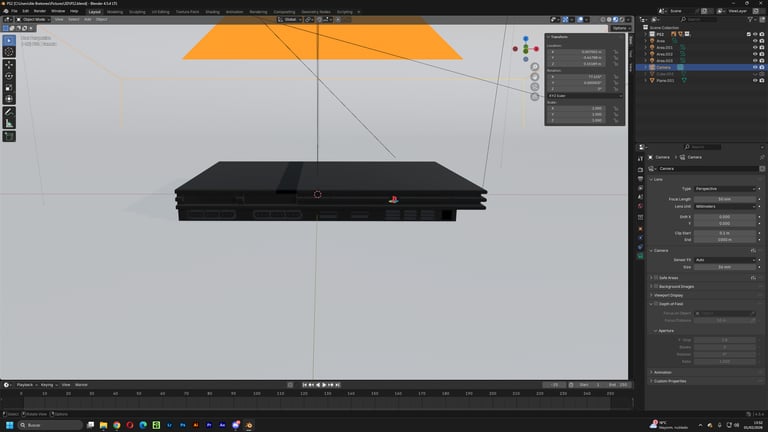This screenshot has height=432, width=768.
Task: Enable the Depth of Field checkbox
Action: pyautogui.click(x=656, y=304)
